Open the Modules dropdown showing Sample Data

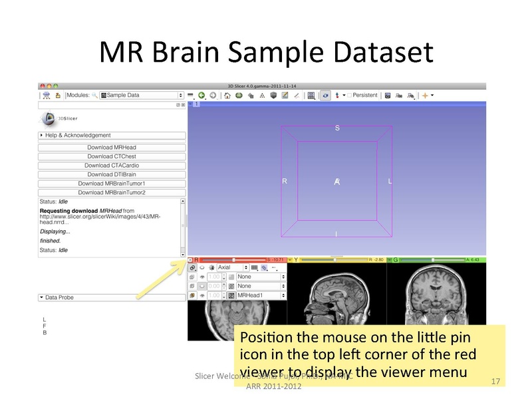coord(142,95)
